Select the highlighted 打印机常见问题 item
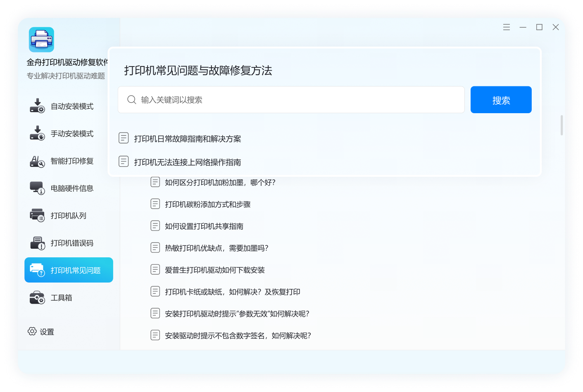 point(69,270)
